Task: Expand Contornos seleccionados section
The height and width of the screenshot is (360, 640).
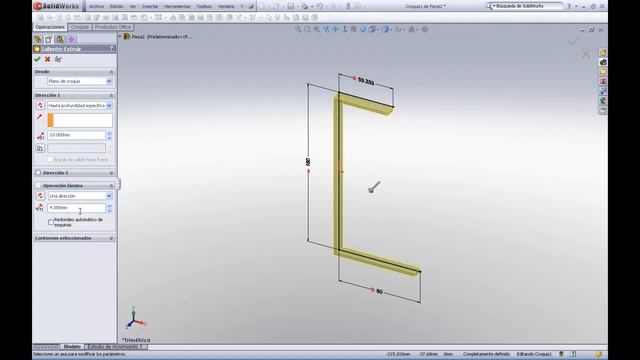Action: [111, 238]
